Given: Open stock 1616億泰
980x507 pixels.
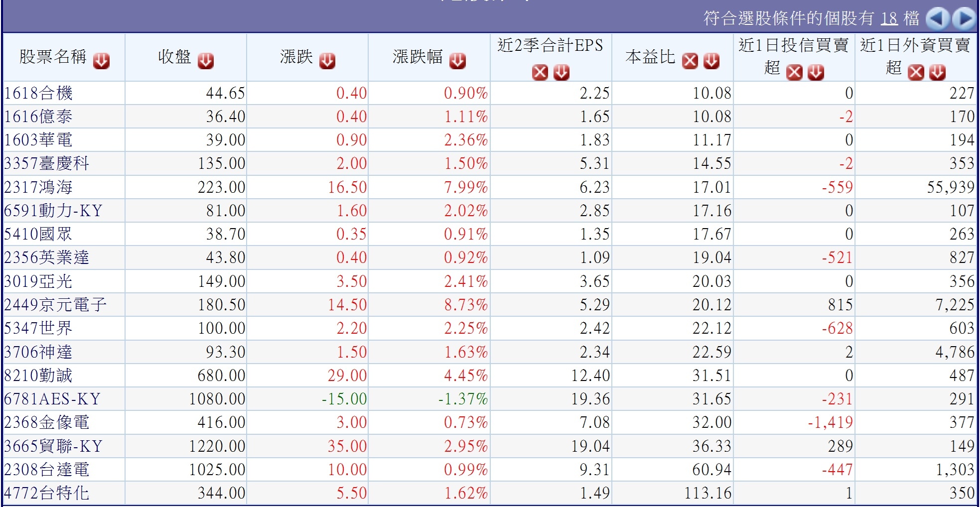Looking at the screenshot, I should coord(38,117).
